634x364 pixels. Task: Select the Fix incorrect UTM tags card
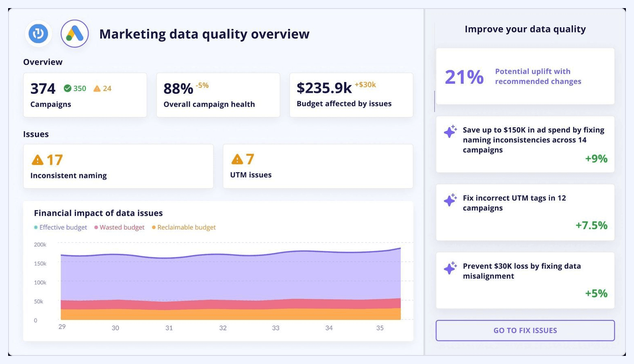pos(525,212)
